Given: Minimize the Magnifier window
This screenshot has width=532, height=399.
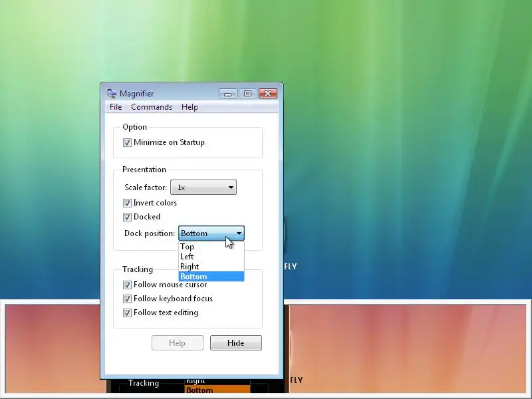Looking at the screenshot, I should click(227, 94).
